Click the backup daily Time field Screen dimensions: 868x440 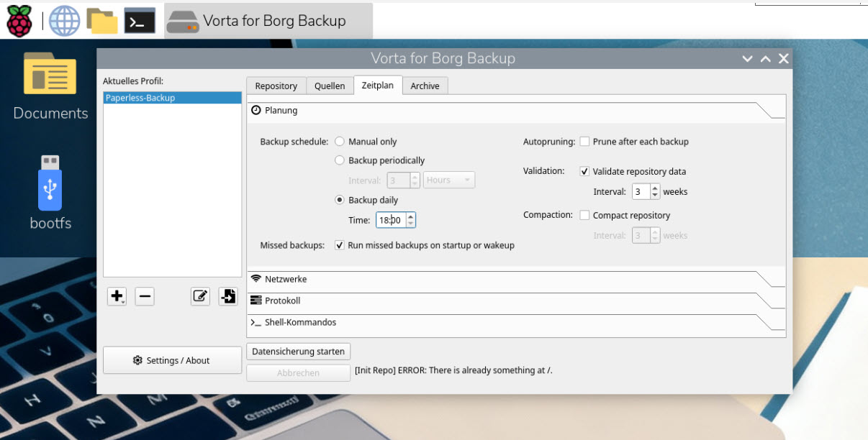(x=390, y=220)
